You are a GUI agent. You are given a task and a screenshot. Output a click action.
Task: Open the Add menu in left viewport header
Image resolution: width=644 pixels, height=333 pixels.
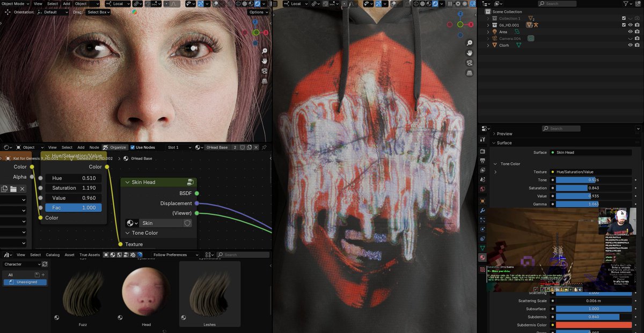click(67, 4)
